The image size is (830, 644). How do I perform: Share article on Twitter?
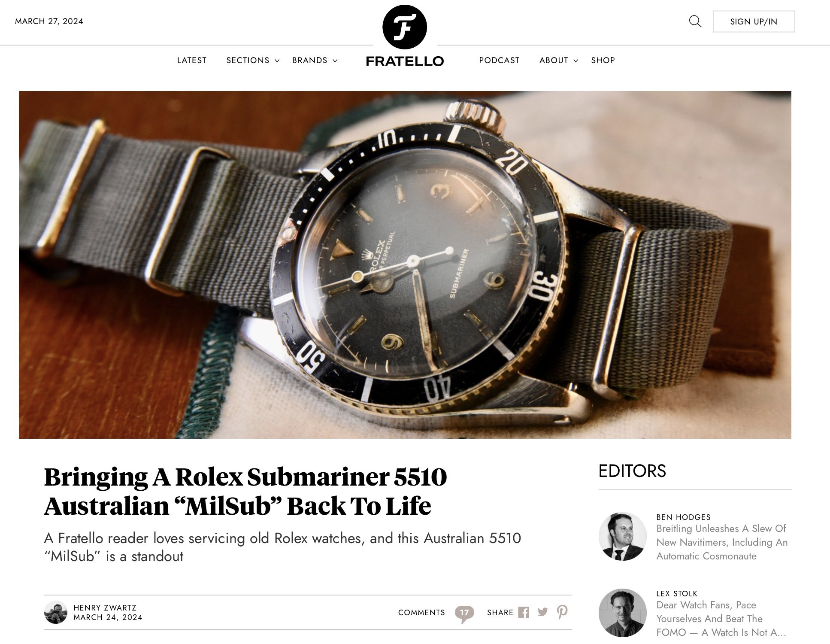click(542, 612)
